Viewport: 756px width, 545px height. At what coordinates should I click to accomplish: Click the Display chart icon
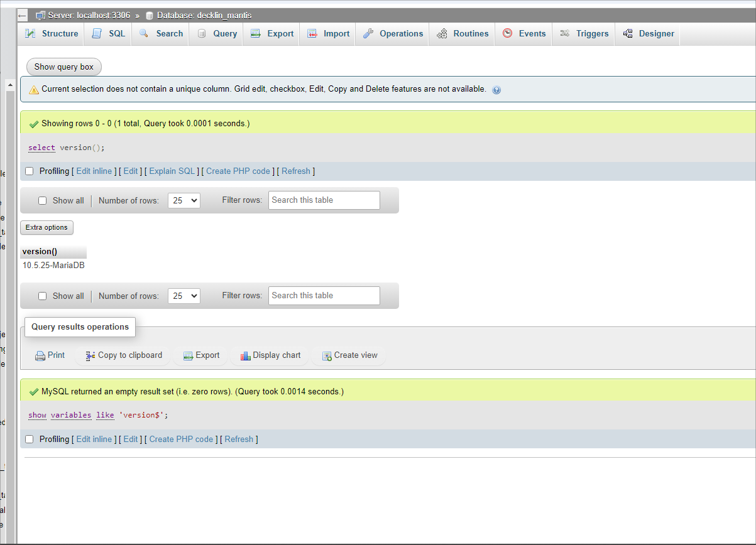pyautogui.click(x=246, y=356)
